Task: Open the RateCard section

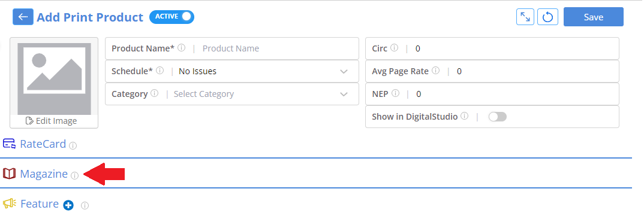Action: coord(43,144)
